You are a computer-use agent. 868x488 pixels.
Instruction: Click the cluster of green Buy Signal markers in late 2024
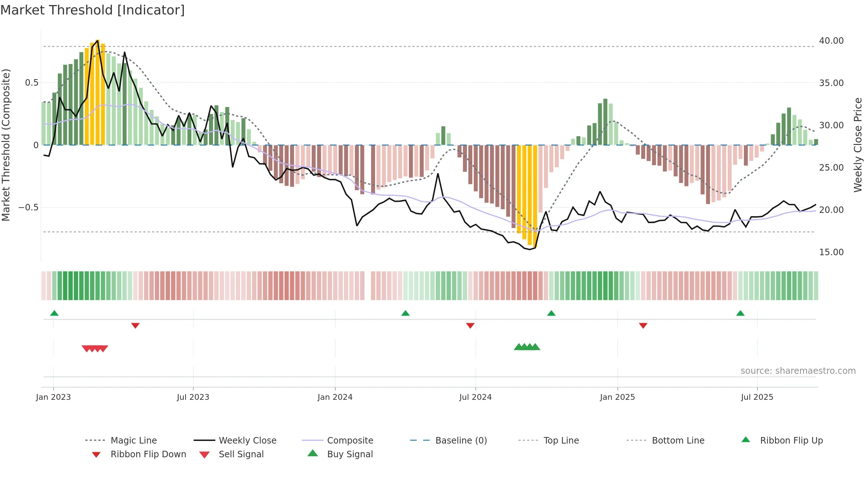527,347
